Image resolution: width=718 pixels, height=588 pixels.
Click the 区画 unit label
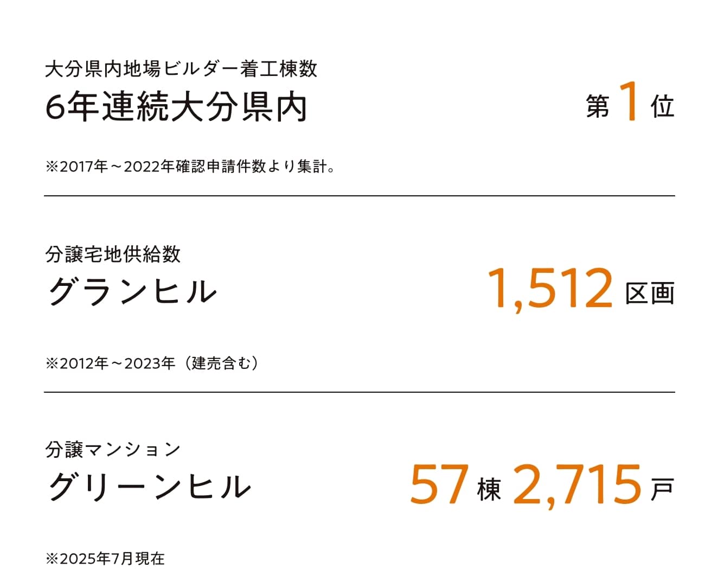[650, 293]
